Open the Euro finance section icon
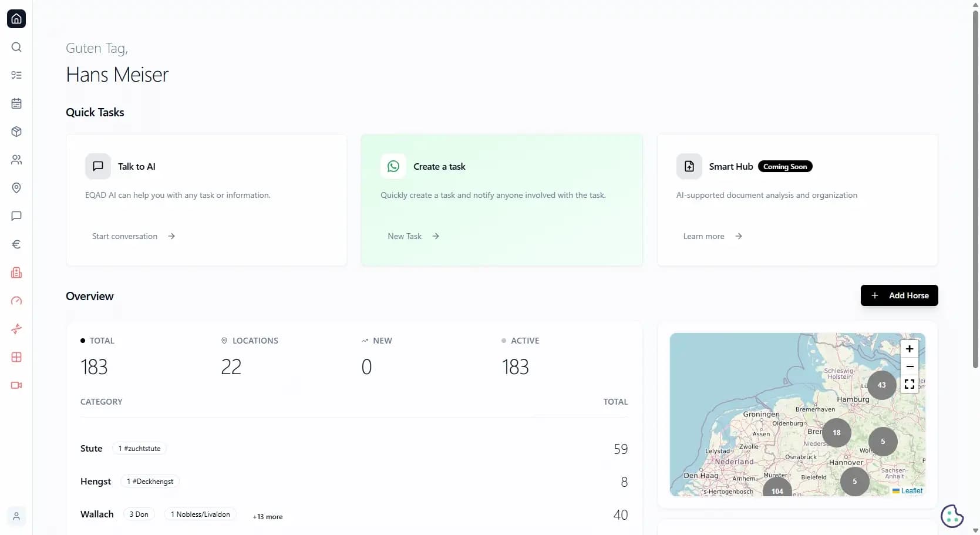Image resolution: width=980 pixels, height=535 pixels. tap(16, 244)
